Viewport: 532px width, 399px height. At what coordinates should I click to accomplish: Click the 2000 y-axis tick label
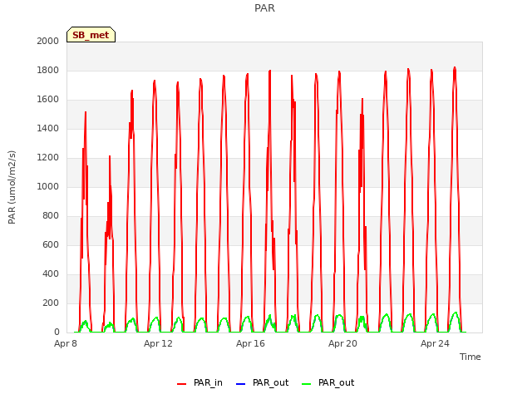pos(48,41)
